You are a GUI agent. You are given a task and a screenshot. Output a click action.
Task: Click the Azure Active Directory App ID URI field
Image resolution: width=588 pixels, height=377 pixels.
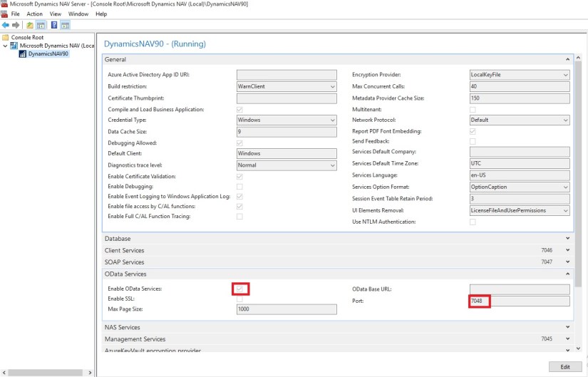pos(287,75)
